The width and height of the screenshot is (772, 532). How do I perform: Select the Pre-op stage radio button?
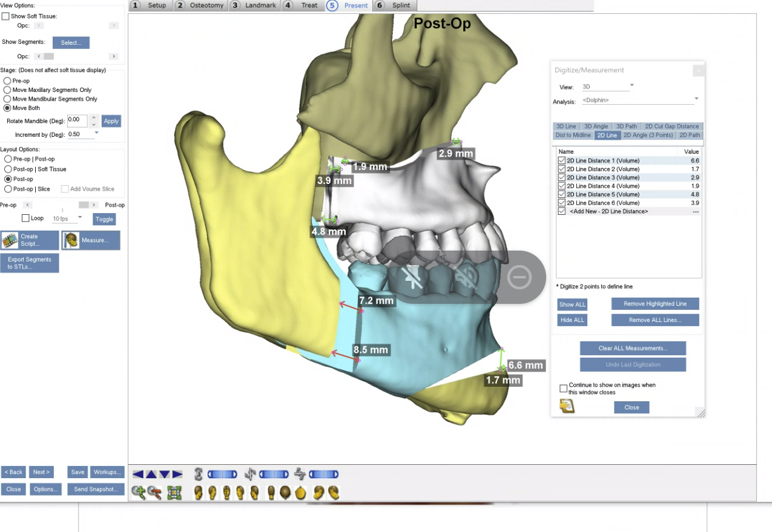tap(7, 80)
